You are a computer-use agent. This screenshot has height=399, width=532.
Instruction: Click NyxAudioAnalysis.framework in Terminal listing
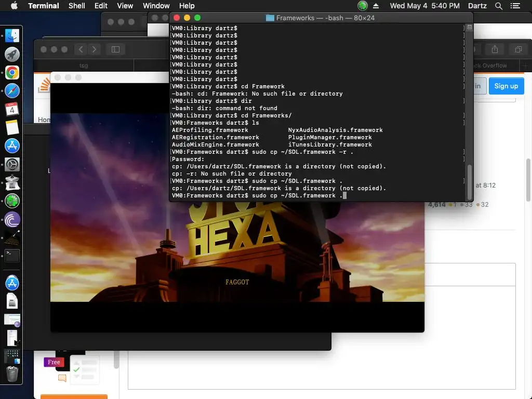335,130
